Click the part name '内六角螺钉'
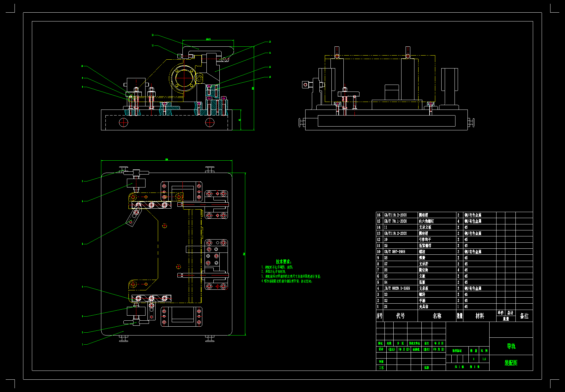 (x=426, y=221)
